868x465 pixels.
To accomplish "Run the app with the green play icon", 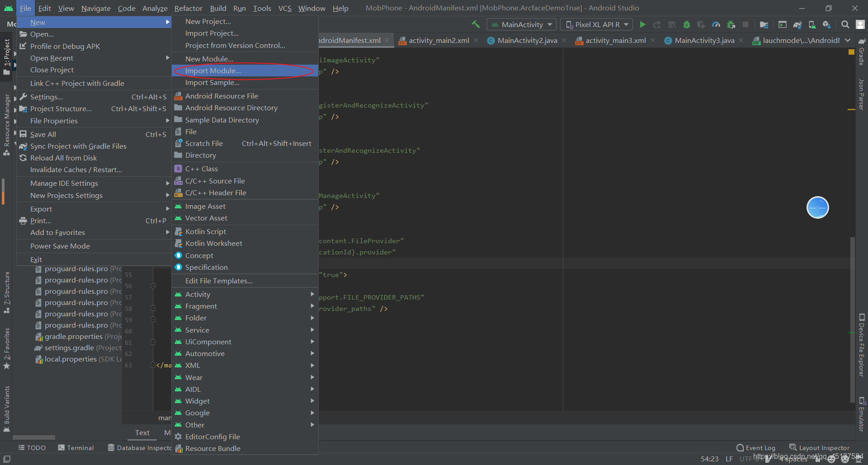I will tap(642, 24).
